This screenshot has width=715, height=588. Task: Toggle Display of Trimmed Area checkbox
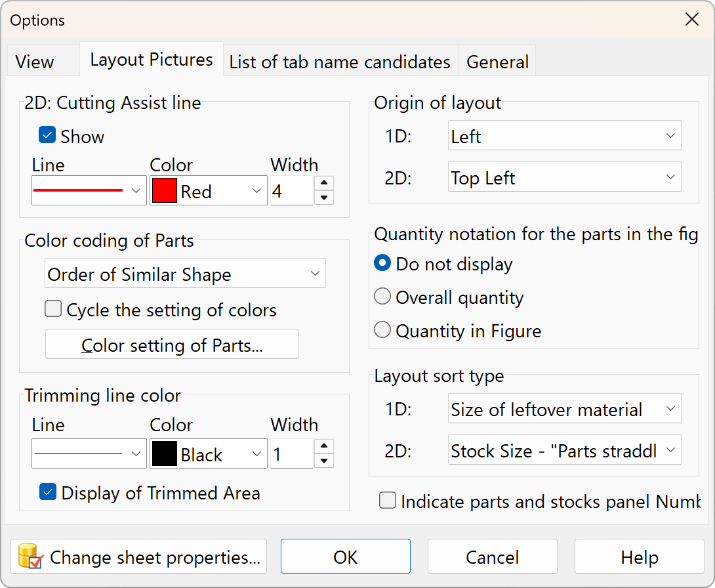tap(47, 492)
